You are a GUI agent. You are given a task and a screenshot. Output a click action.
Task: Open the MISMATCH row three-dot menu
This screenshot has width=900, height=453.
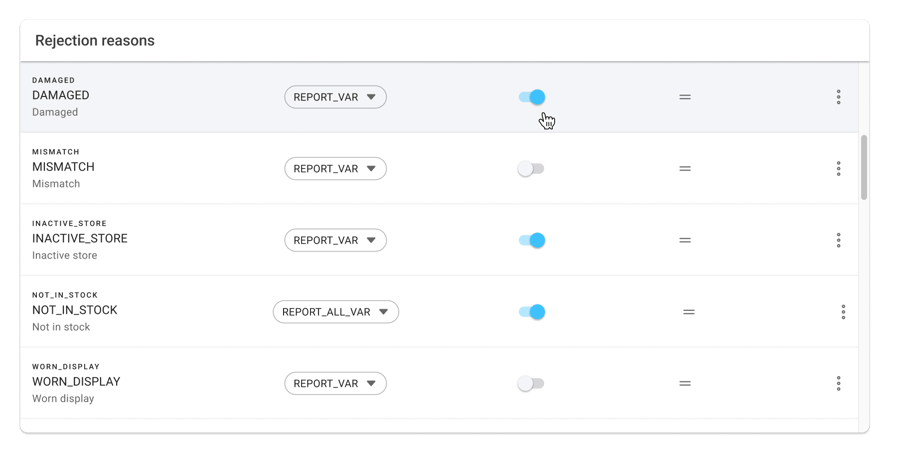click(x=838, y=169)
